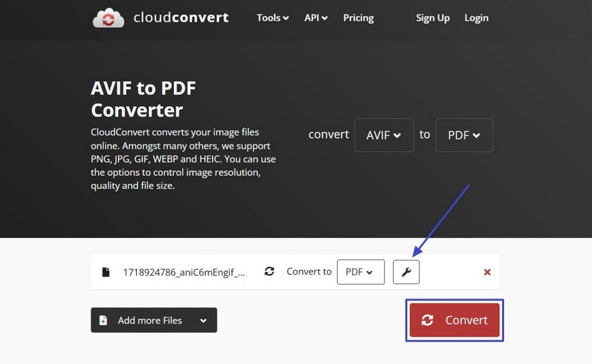592x364 pixels.
Task: Open the Tools menu
Action: coord(272,18)
